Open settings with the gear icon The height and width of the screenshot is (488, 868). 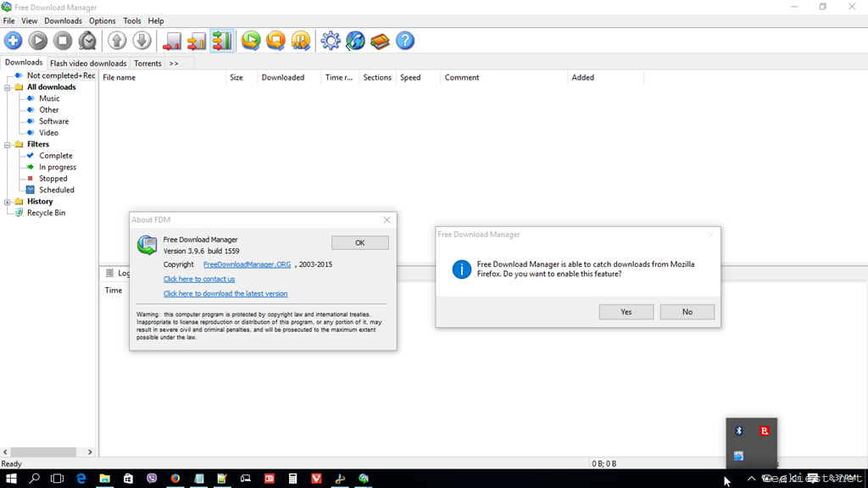tap(331, 40)
